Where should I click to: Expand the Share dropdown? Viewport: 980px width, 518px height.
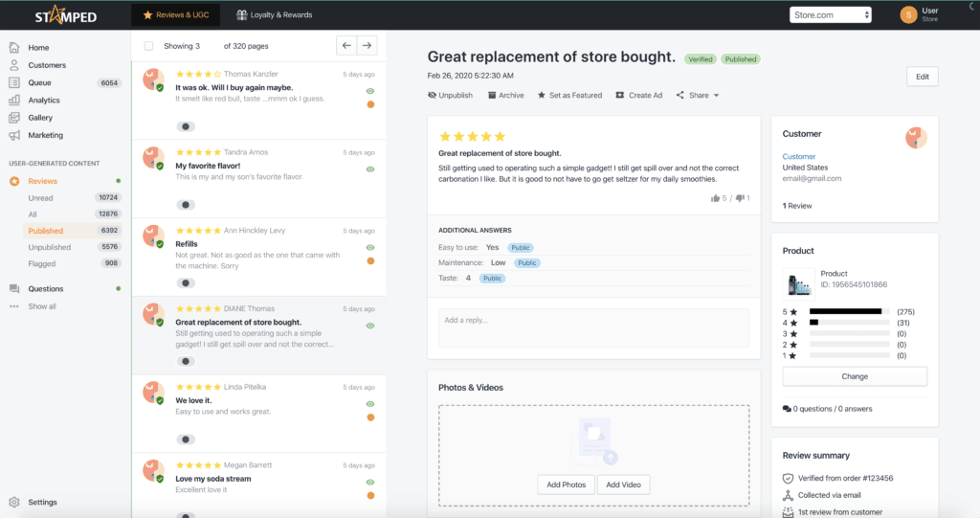[x=698, y=95]
